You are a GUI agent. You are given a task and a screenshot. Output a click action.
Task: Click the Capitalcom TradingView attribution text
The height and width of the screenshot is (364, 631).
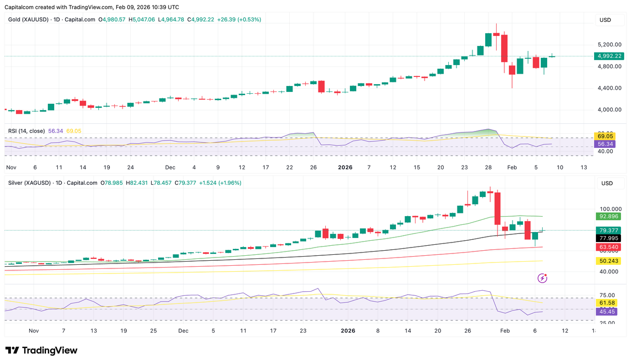pyautogui.click(x=92, y=7)
